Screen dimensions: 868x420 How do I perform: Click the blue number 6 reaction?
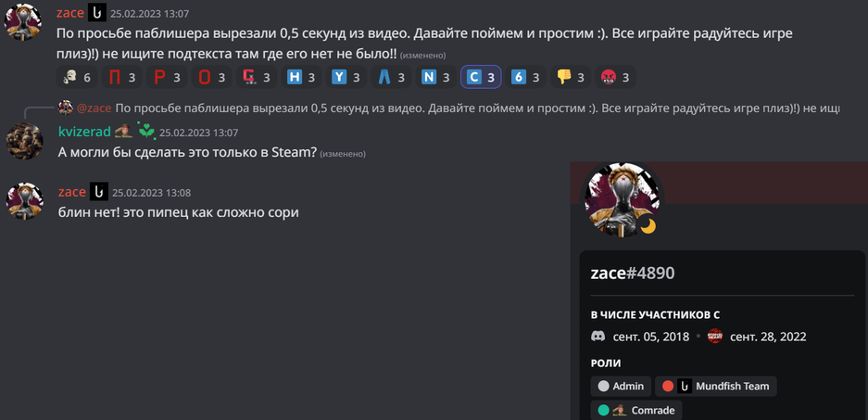526,77
